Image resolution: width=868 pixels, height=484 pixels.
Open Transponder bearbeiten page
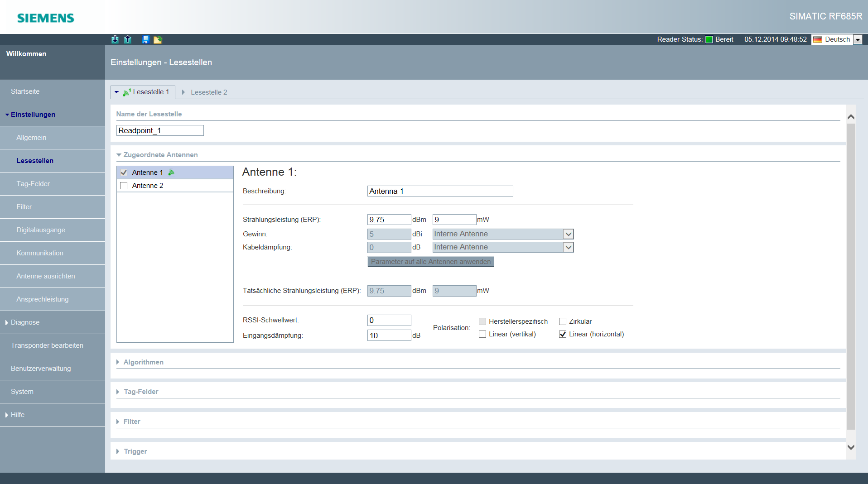53,345
